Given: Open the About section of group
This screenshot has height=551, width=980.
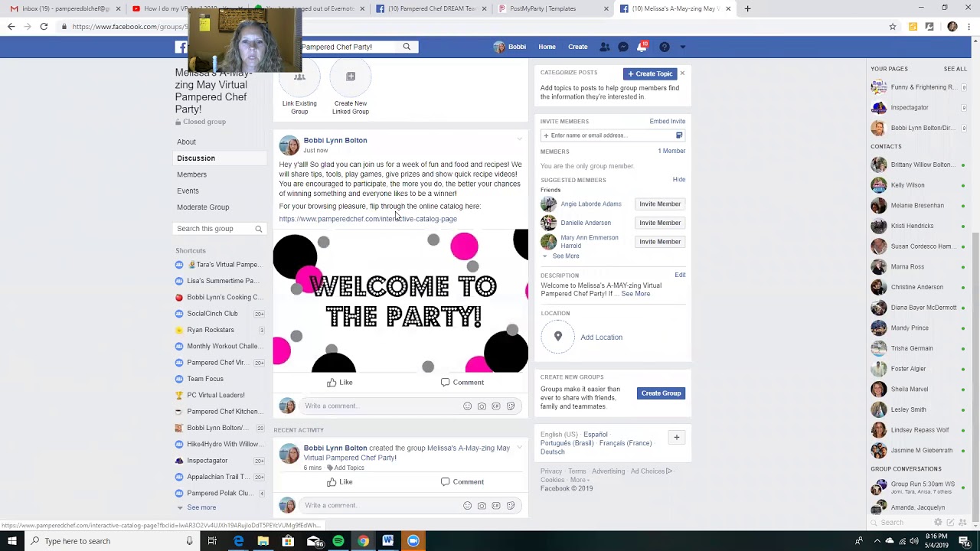Looking at the screenshot, I should pos(186,142).
